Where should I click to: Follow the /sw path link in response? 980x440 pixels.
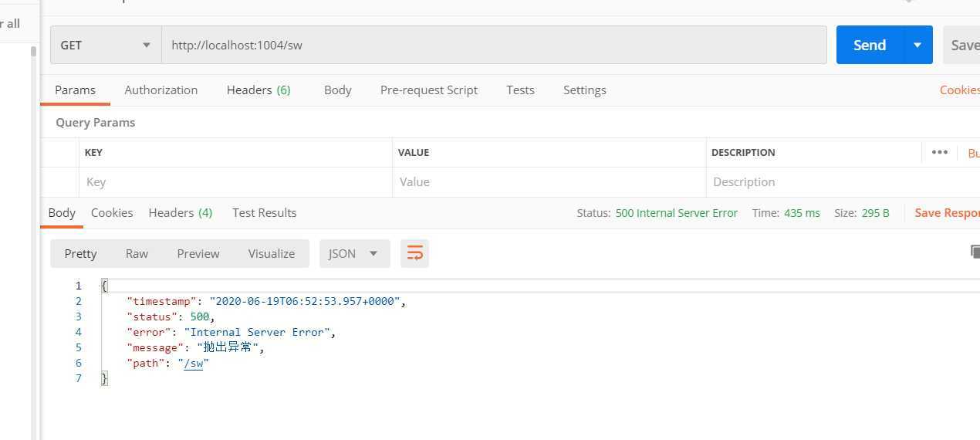point(194,363)
